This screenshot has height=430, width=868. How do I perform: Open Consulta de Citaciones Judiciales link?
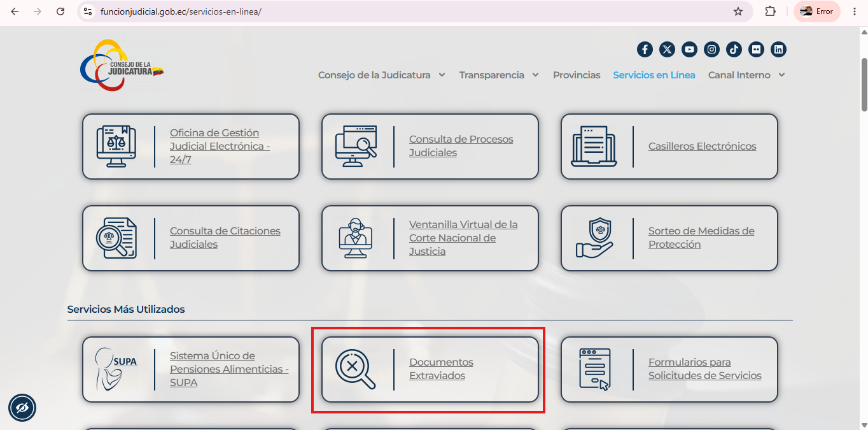tap(225, 238)
